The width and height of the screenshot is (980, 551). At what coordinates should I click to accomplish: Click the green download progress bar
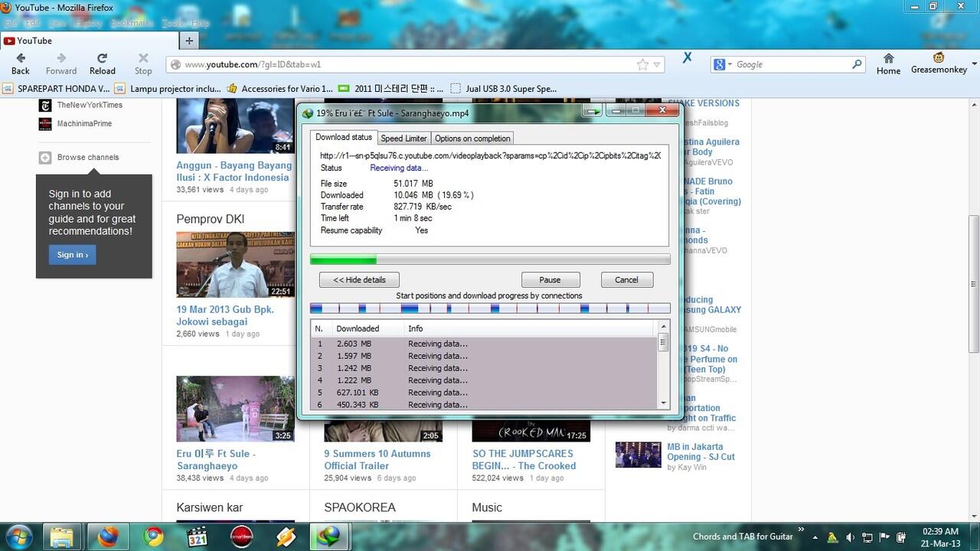490,259
